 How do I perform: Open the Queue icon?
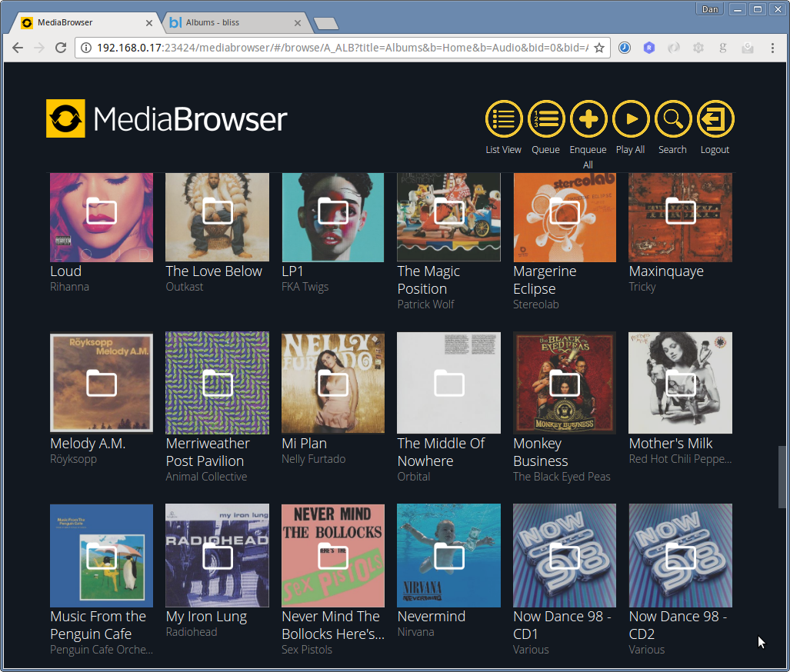tap(546, 119)
